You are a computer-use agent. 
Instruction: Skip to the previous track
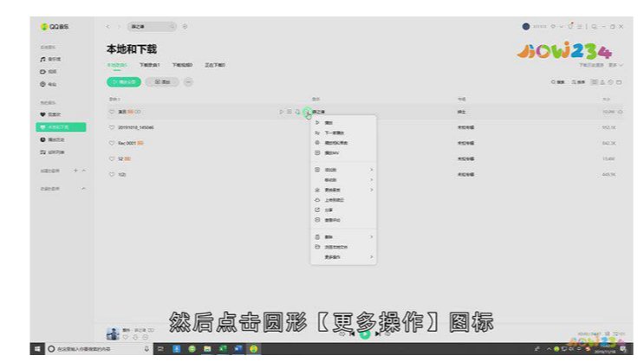pyautogui.click(x=352, y=334)
